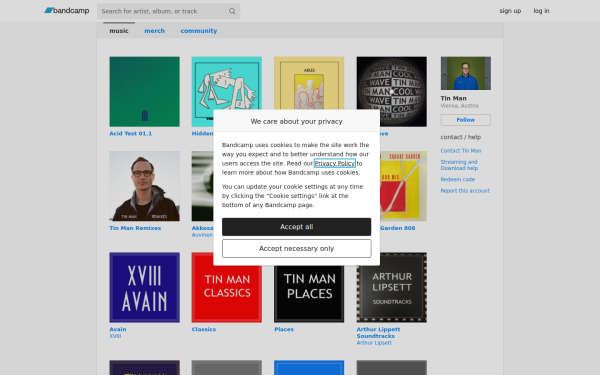Click the Classics title link
Screen dimensions: 600x375
(x=204, y=329)
